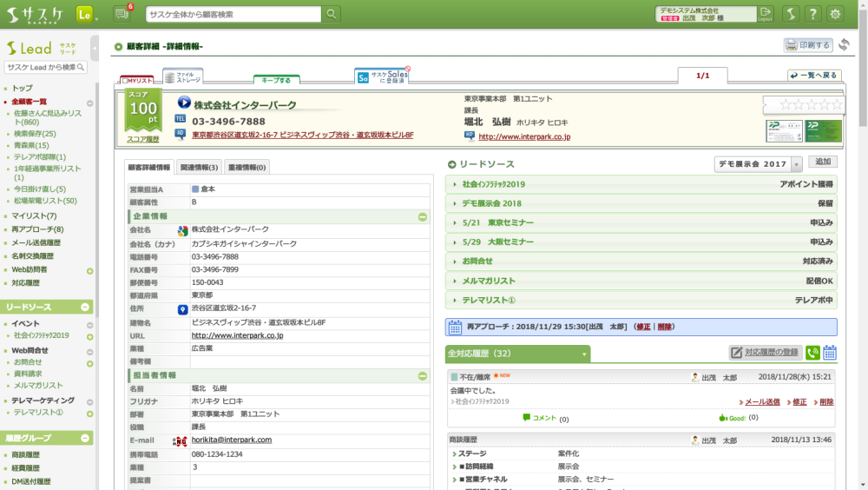
Task: Open the ファイルストレージ tab
Action: point(183,77)
